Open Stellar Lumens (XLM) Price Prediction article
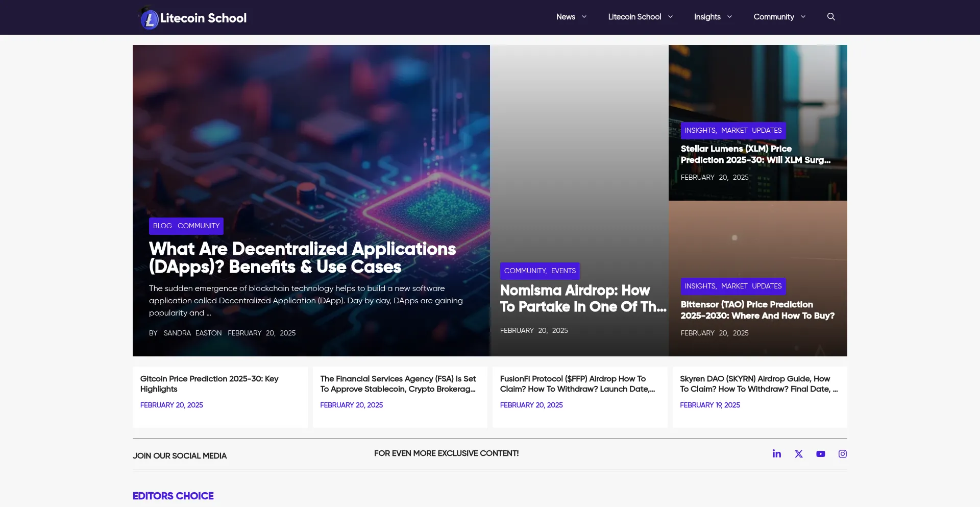Screen dimensions: 980x507 point(755,154)
